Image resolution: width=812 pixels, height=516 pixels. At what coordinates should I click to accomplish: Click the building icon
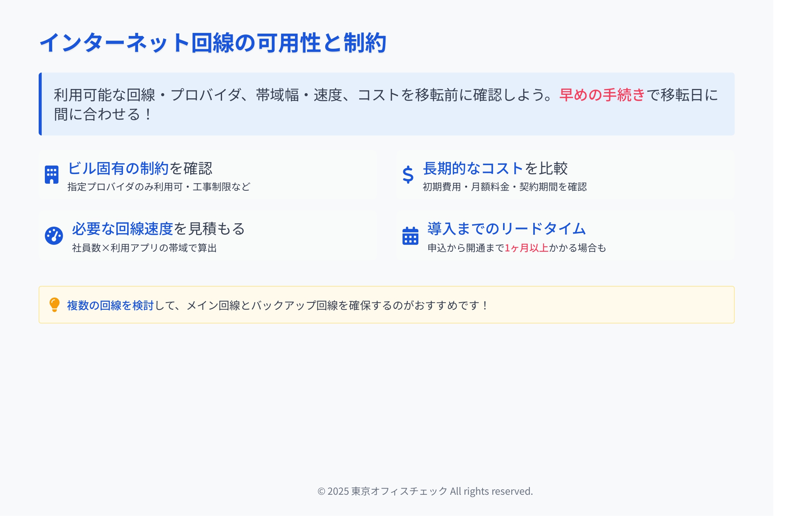pyautogui.click(x=51, y=175)
